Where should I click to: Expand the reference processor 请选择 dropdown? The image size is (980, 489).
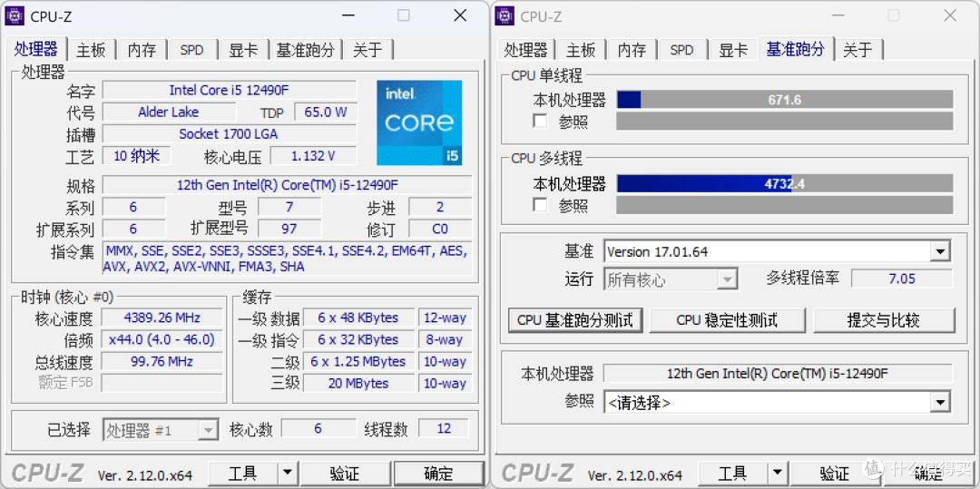point(940,402)
